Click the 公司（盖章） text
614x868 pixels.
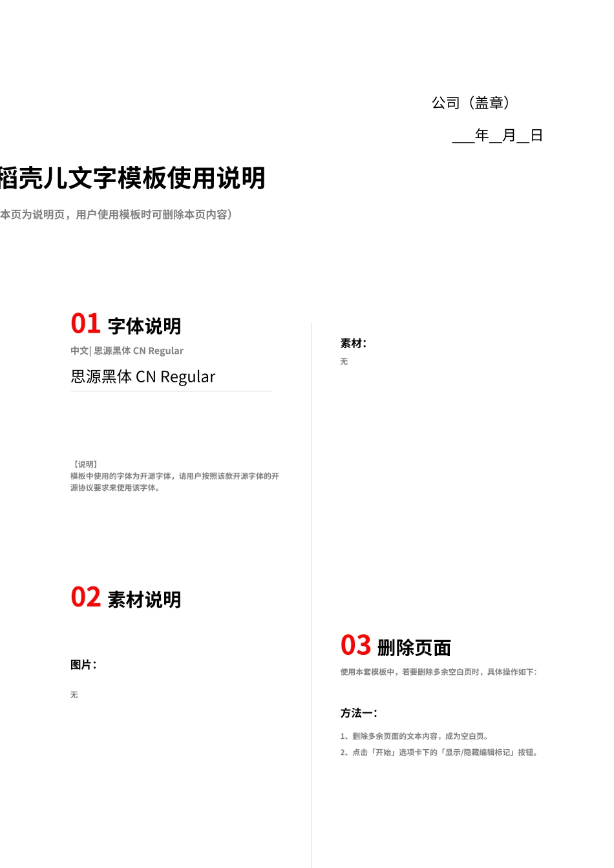471,103
